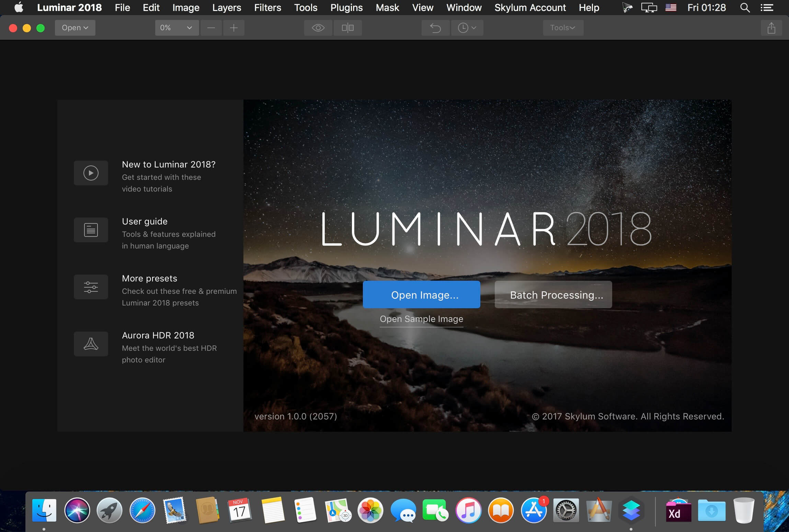Click the version 1.0.0 (2057) text

click(296, 416)
